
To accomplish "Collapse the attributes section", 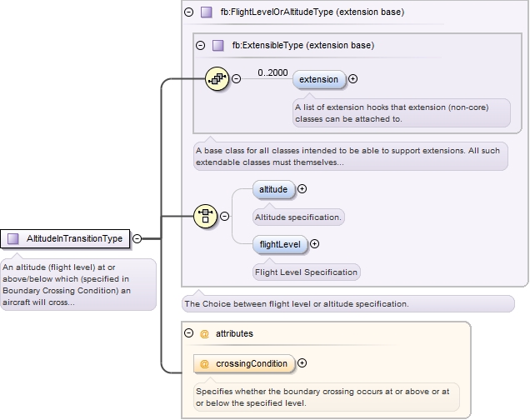I will 189,333.
